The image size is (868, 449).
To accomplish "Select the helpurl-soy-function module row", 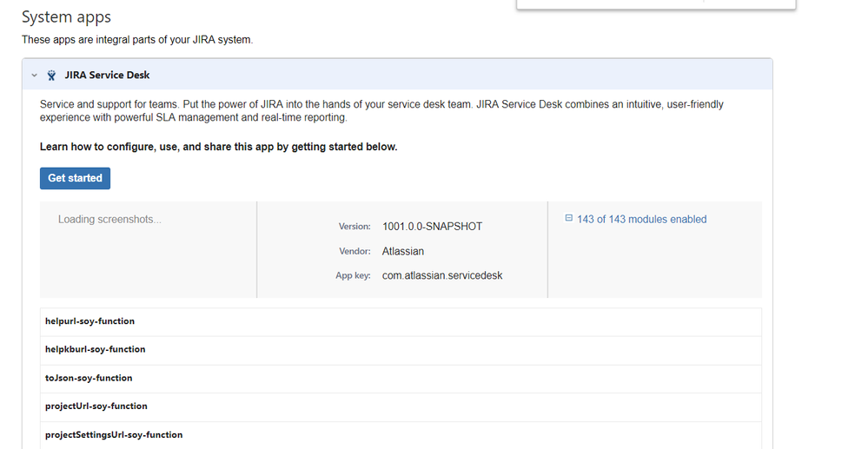I will tap(401, 321).
